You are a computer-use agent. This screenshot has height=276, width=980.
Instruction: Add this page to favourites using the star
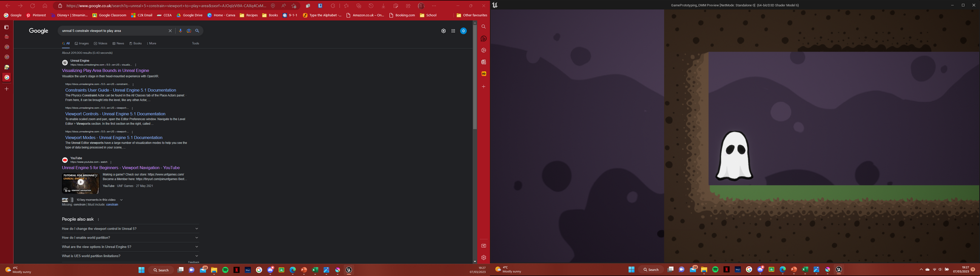click(x=294, y=6)
